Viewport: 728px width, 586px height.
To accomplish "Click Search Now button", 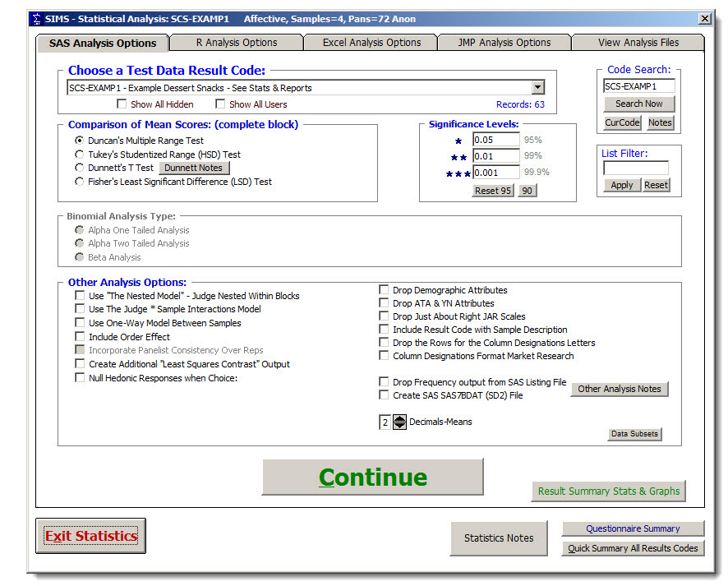I will (x=639, y=104).
